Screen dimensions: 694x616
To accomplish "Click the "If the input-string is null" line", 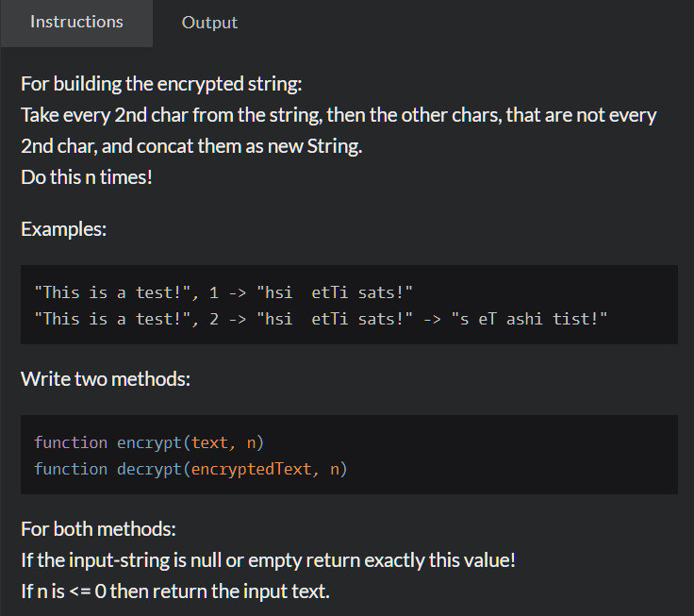I will 268,559.
